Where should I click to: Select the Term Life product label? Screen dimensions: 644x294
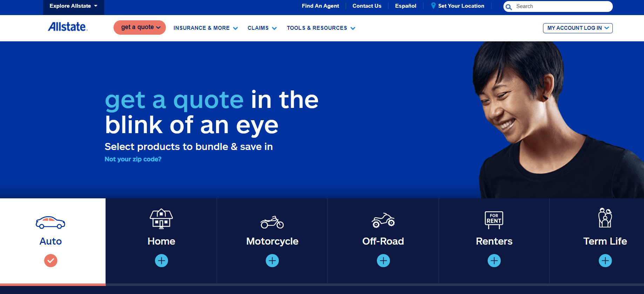click(605, 241)
